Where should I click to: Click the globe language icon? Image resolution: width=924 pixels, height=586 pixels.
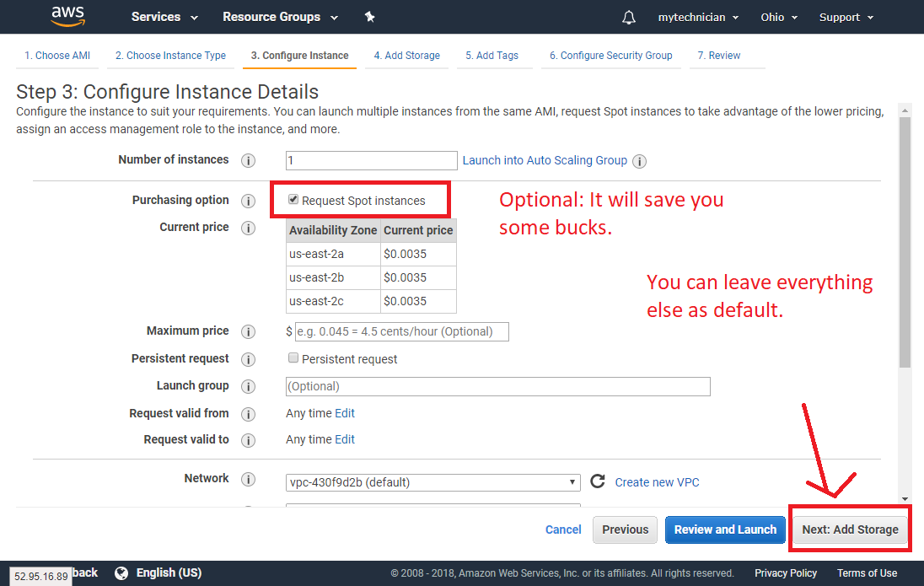coord(121,573)
